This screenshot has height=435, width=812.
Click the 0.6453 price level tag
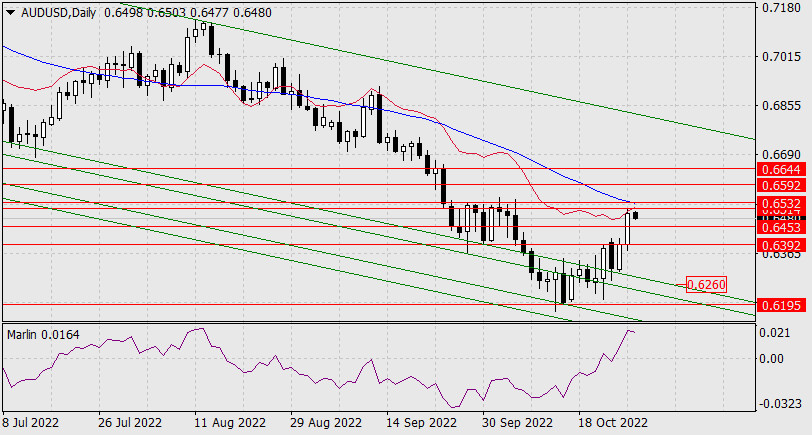point(778,228)
